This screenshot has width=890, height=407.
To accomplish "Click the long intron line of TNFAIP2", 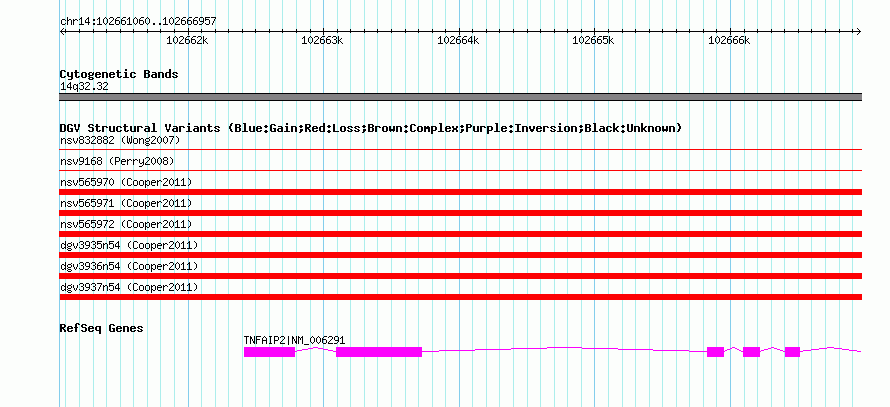I will coord(564,349).
